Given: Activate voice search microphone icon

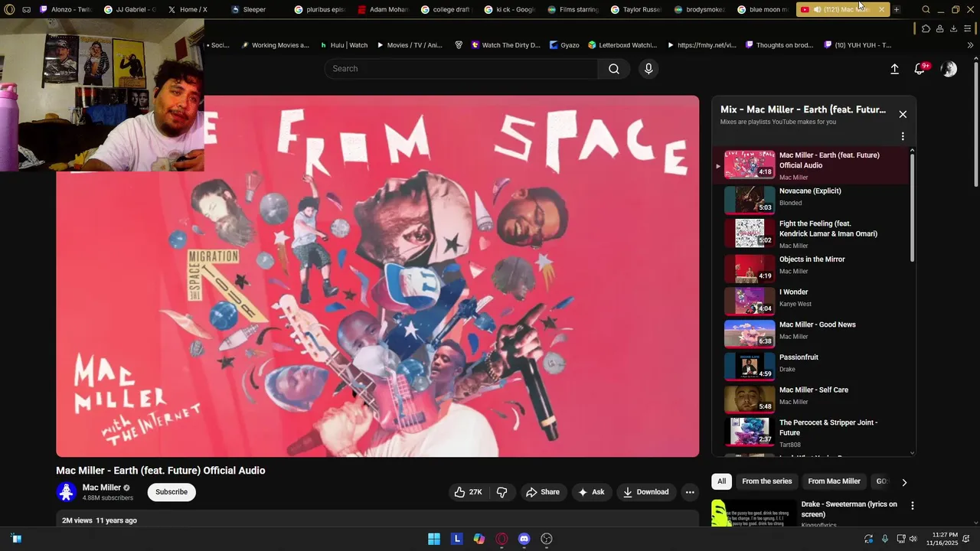Looking at the screenshot, I should (x=648, y=69).
